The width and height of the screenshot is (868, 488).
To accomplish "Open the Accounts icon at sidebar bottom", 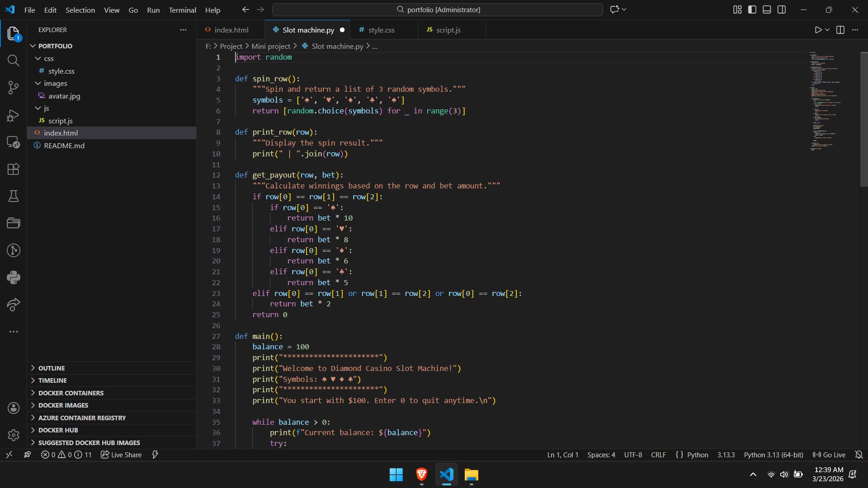I will tap(13, 408).
